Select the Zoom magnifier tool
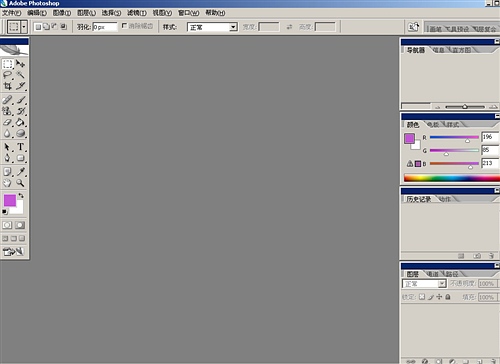The width and height of the screenshot is (500, 364). [20, 183]
